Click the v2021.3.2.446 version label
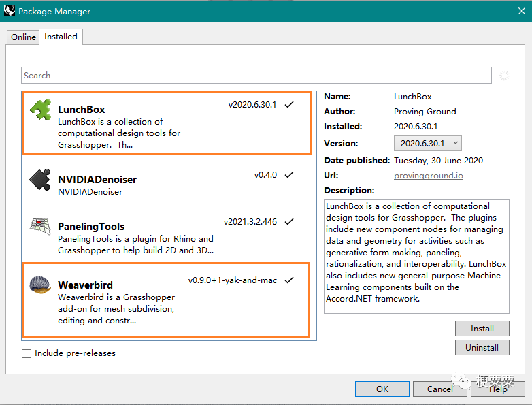Image resolution: width=532 pixels, height=405 pixels. 250,222
